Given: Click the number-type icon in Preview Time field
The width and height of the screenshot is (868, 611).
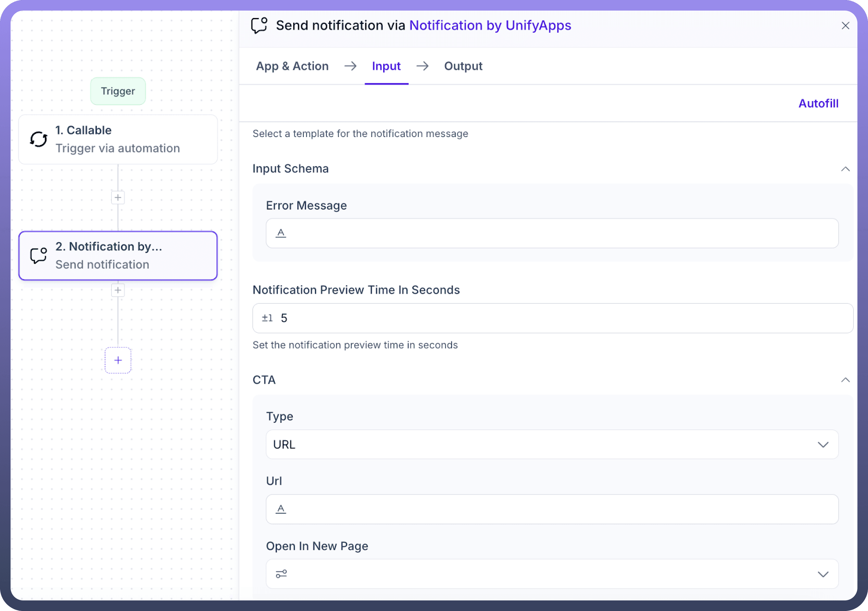Looking at the screenshot, I should [x=267, y=318].
